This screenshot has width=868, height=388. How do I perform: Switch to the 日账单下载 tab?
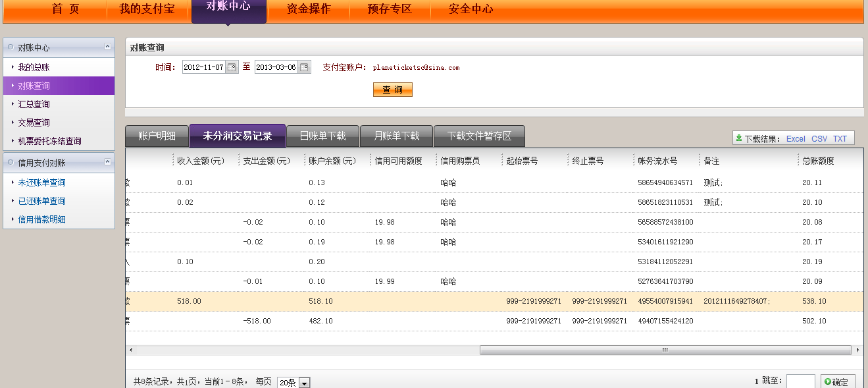point(322,136)
